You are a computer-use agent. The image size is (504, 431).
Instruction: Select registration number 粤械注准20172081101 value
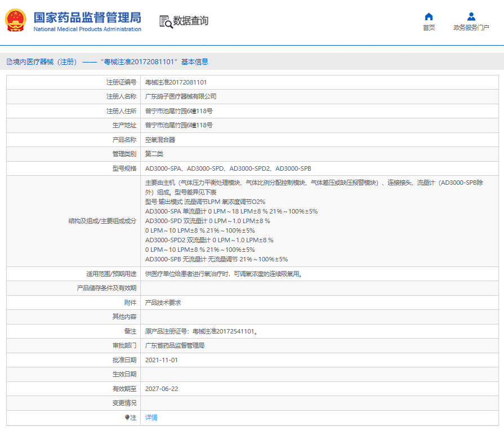[176, 82]
